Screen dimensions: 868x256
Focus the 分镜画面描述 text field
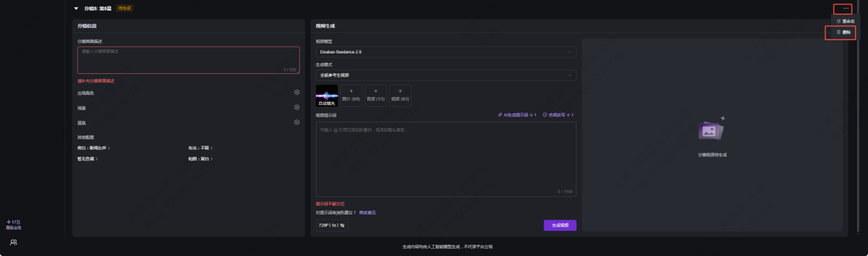pyautogui.click(x=189, y=59)
